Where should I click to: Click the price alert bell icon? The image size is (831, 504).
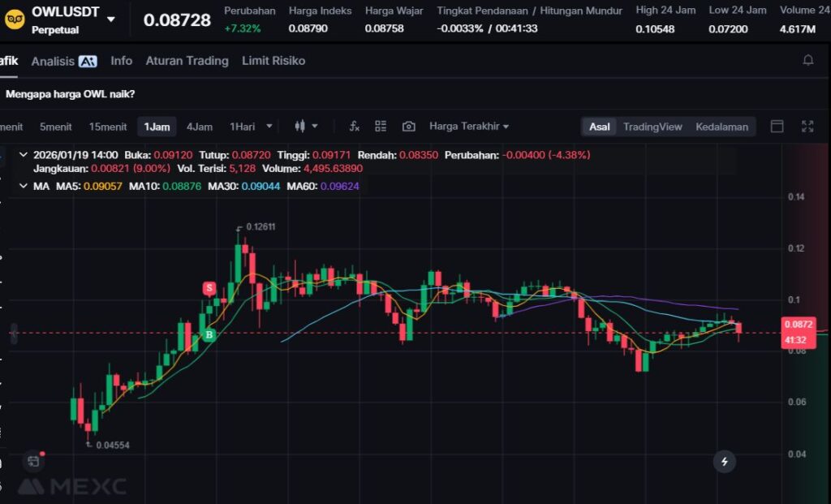[x=807, y=61]
